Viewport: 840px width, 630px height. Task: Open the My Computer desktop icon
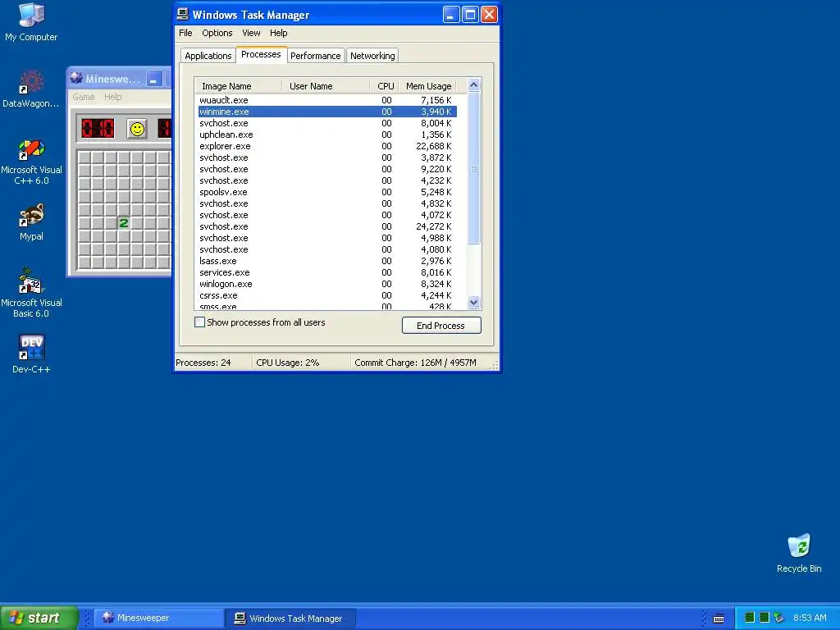click(x=31, y=22)
